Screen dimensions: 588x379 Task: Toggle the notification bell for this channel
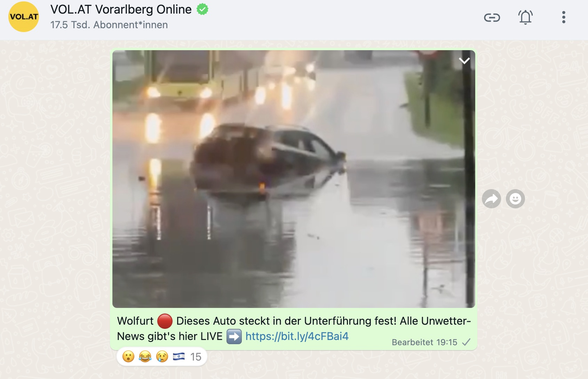pos(525,17)
